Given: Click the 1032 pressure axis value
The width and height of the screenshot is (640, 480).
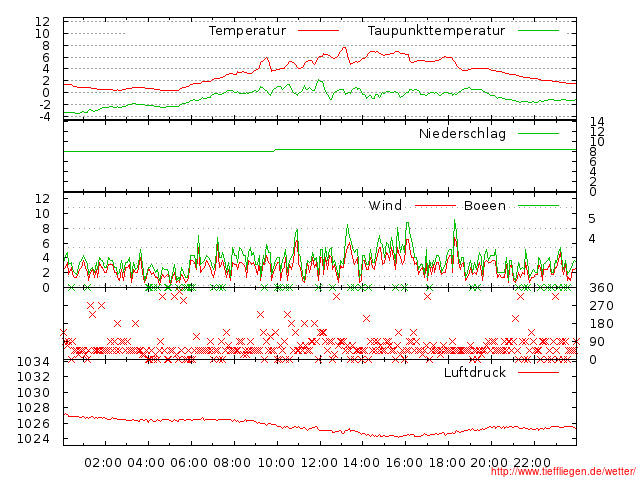Looking at the screenshot, I should tap(33, 376).
